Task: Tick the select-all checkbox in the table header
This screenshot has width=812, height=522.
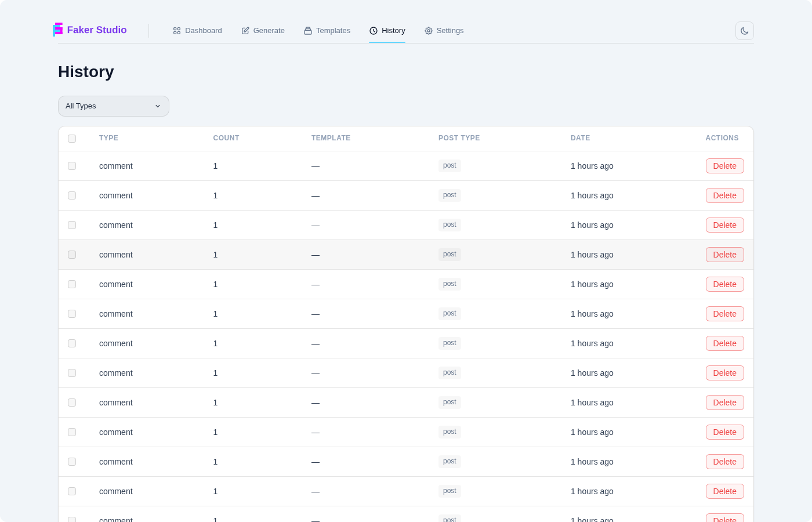Action: 72,139
